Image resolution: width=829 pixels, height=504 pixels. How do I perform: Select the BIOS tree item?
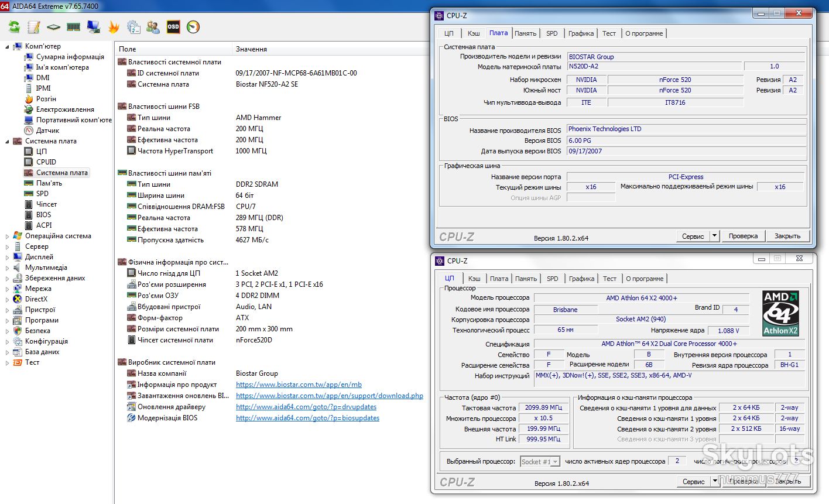point(44,215)
